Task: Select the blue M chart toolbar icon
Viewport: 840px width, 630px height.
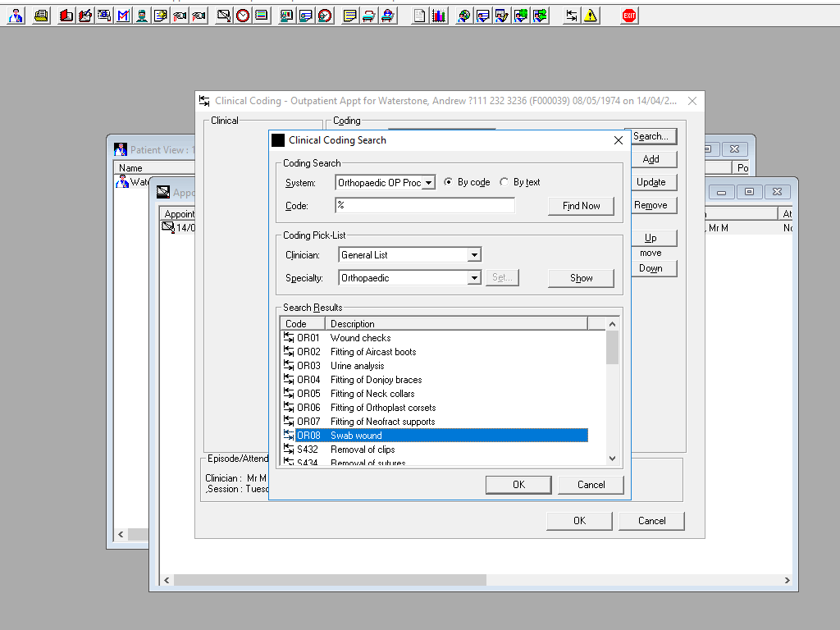Action: click(123, 16)
